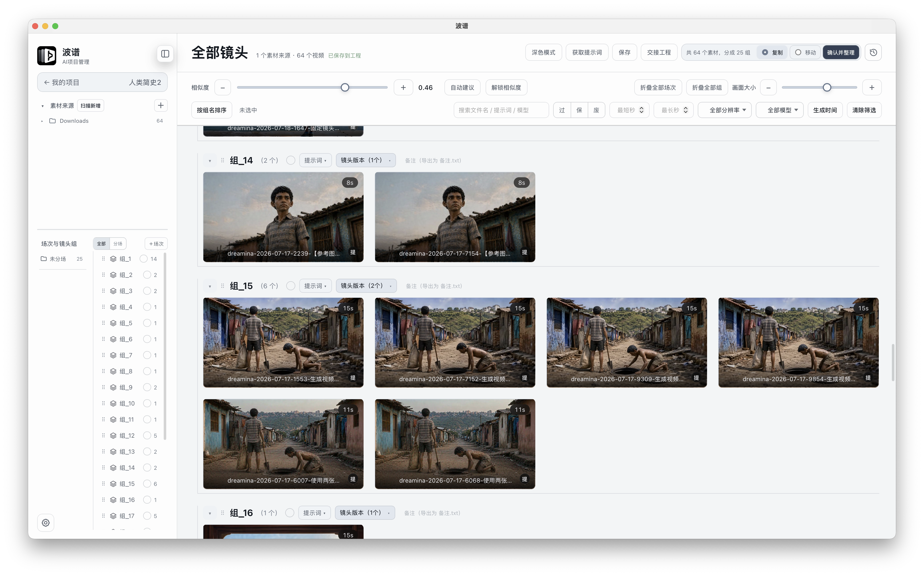
Task: Click the layers icon for 组_5
Action: click(x=113, y=323)
